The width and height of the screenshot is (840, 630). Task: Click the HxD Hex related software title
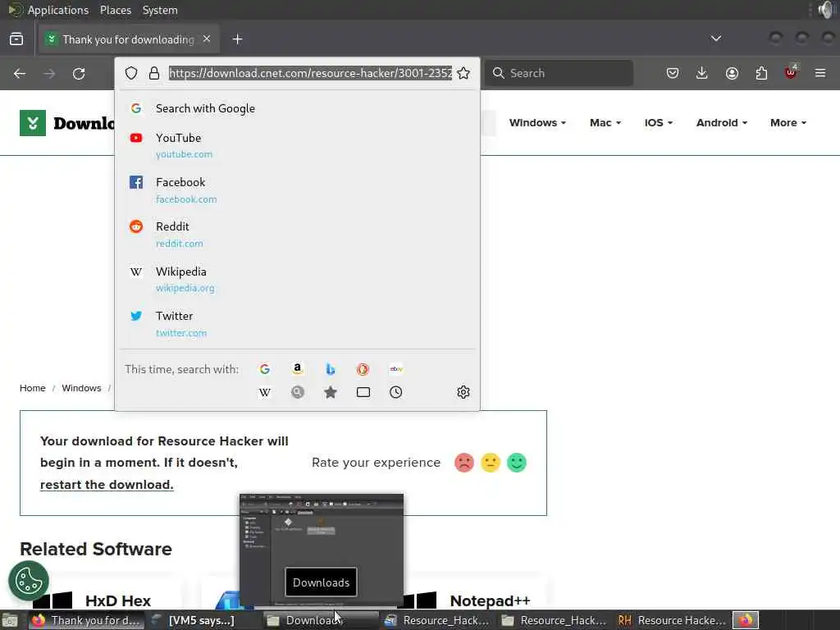click(118, 600)
